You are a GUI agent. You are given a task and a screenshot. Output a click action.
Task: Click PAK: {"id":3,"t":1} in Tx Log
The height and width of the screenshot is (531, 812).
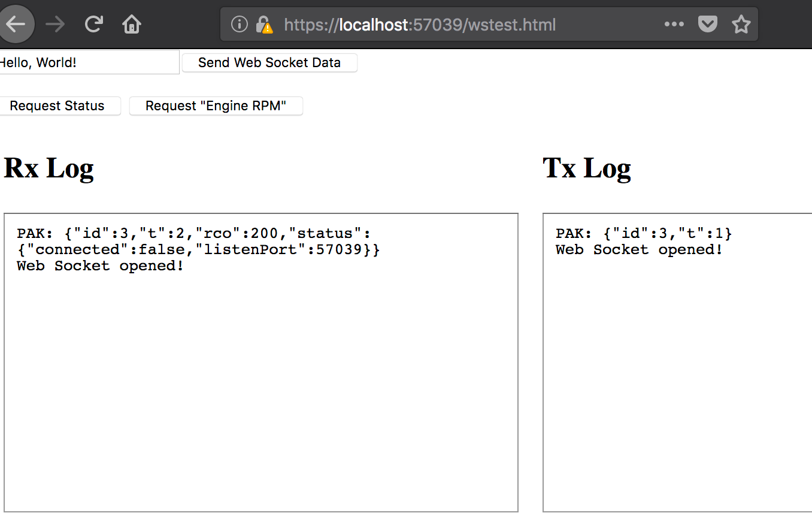click(x=644, y=233)
